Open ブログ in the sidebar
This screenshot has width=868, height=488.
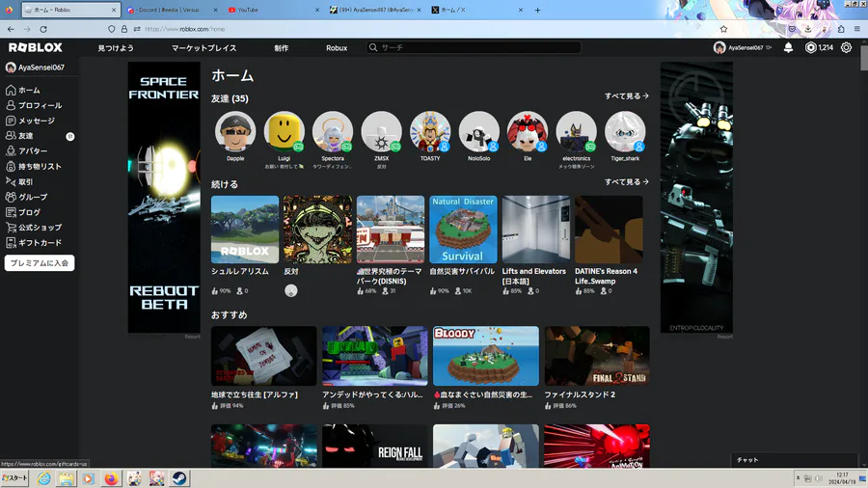pyautogui.click(x=23, y=212)
